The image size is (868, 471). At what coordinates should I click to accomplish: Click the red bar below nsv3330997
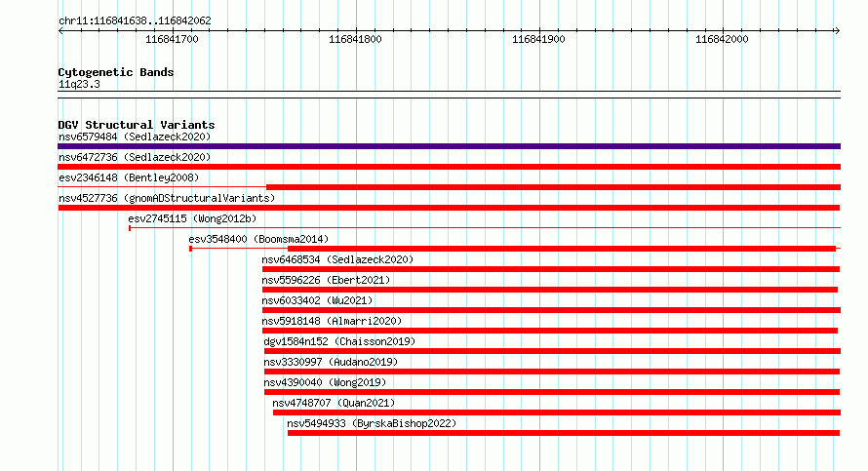[552, 372]
